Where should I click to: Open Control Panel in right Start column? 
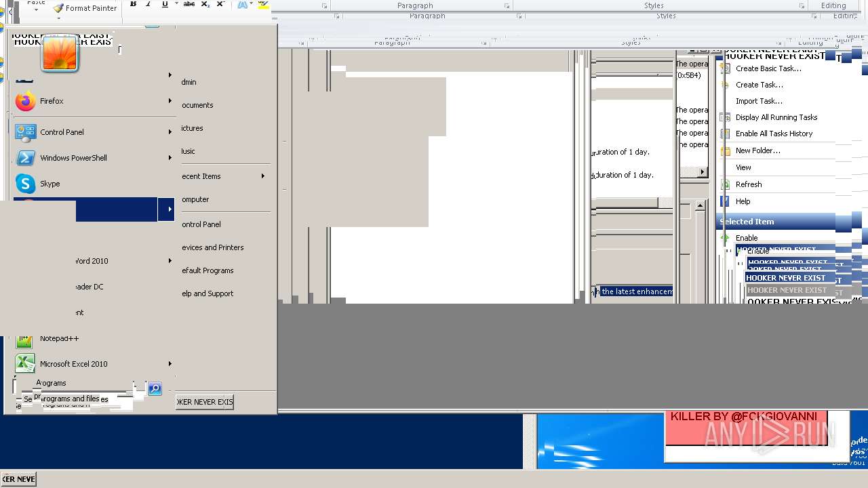click(201, 224)
